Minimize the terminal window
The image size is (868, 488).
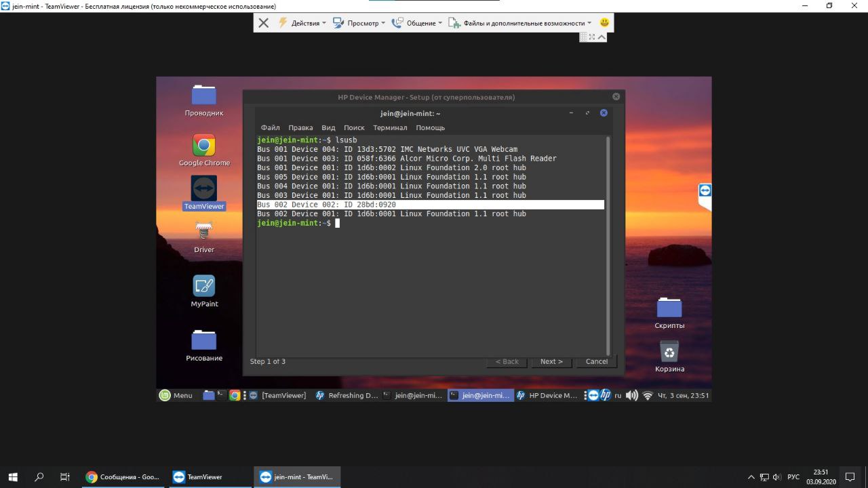point(571,113)
